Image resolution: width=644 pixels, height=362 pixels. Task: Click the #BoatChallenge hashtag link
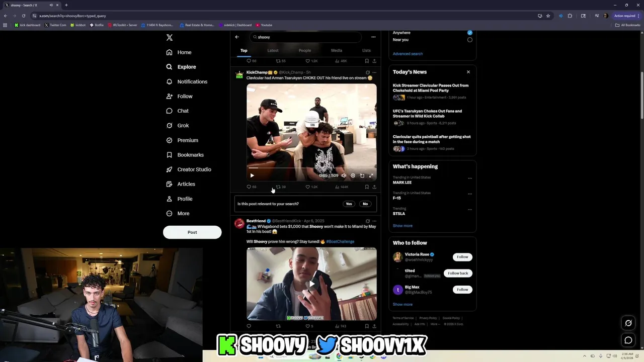click(340, 241)
